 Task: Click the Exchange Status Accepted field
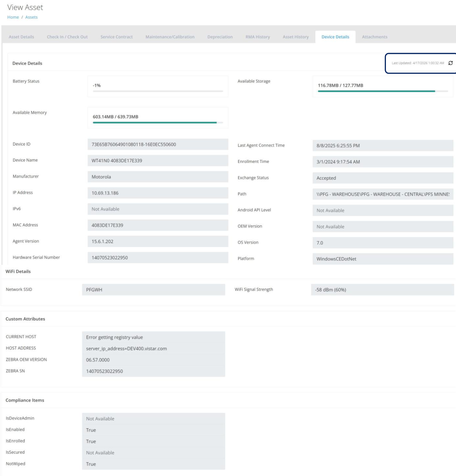coord(383,178)
